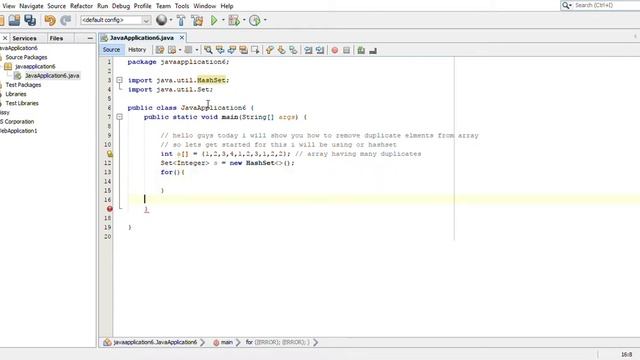
Task: Click the lightbulb hint on line 11
Action: 109,154
